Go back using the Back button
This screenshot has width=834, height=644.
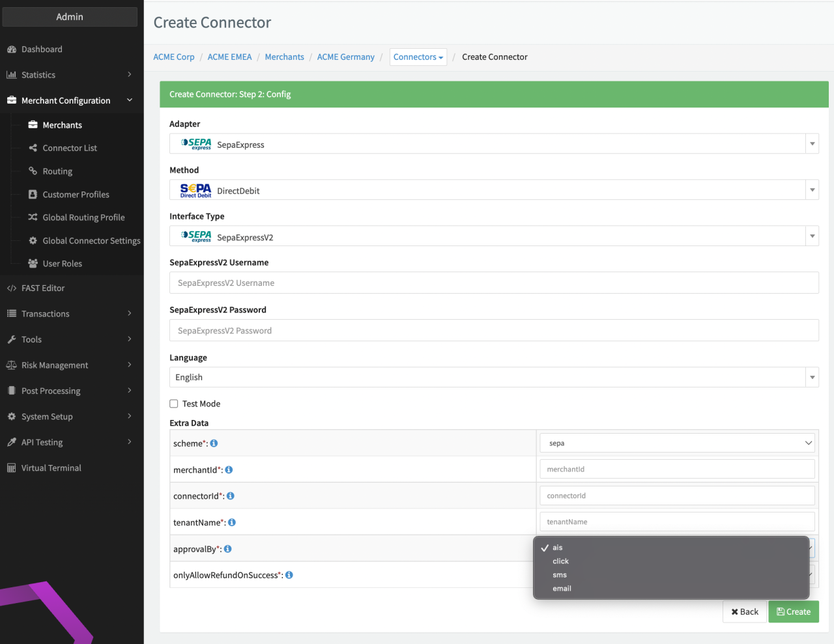[x=745, y=611]
